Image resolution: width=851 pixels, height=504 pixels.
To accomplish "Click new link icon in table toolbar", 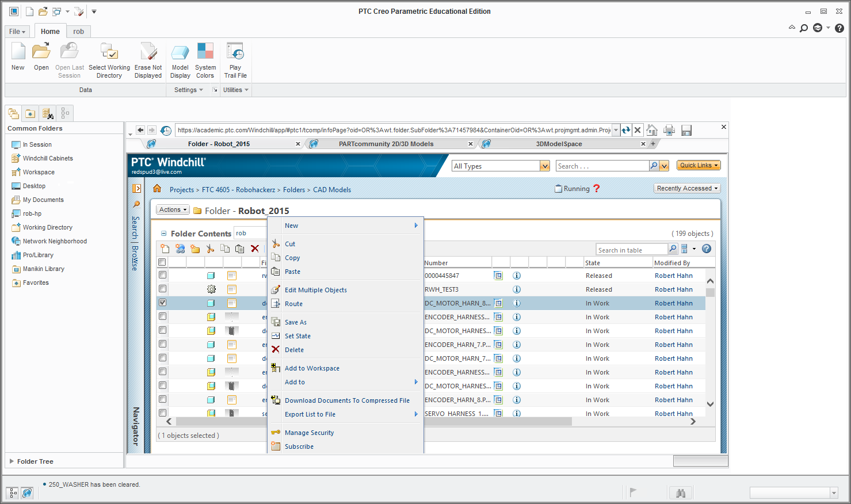I will 180,249.
